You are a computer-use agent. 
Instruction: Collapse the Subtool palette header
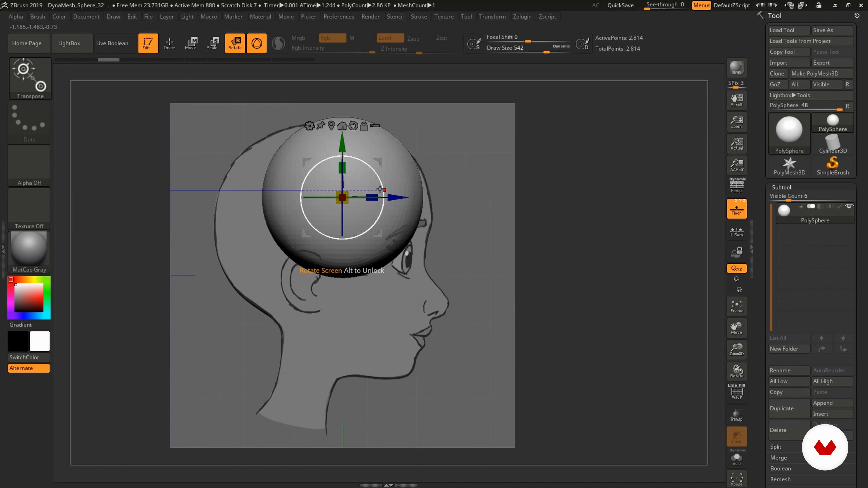(781, 187)
